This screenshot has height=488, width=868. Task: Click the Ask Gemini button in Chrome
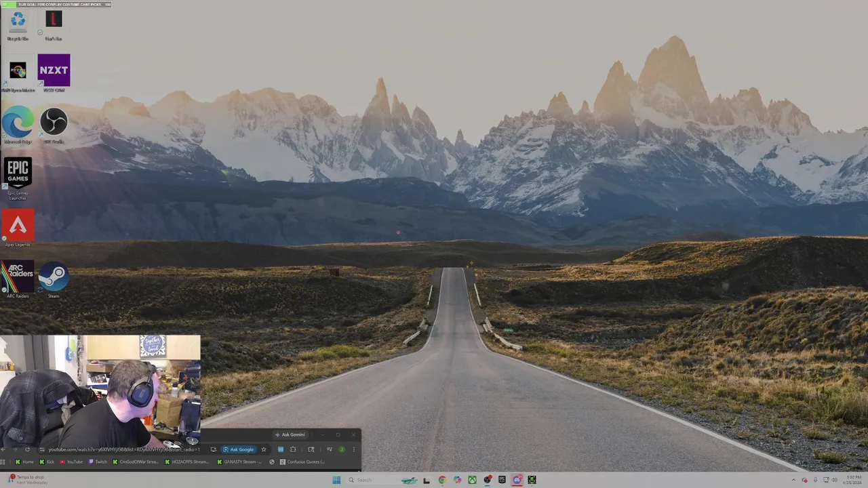[290, 434]
